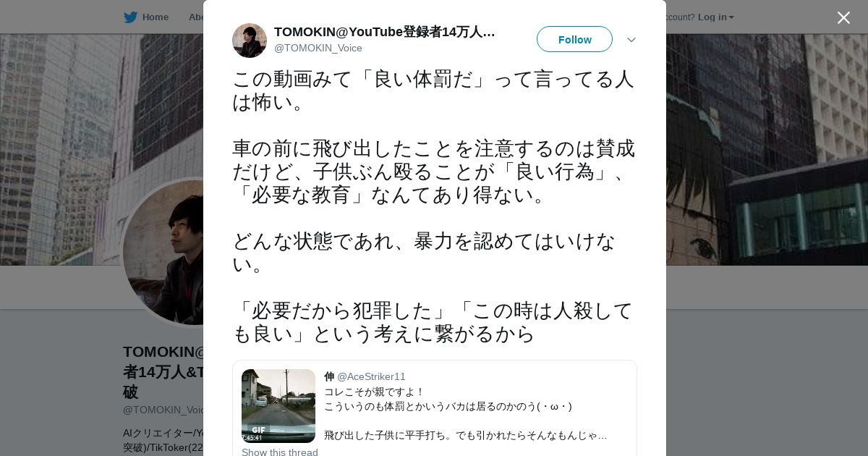Image resolution: width=868 pixels, height=456 pixels.
Task: Click the GIF badge on the quoted video
Action: click(258, 430)
